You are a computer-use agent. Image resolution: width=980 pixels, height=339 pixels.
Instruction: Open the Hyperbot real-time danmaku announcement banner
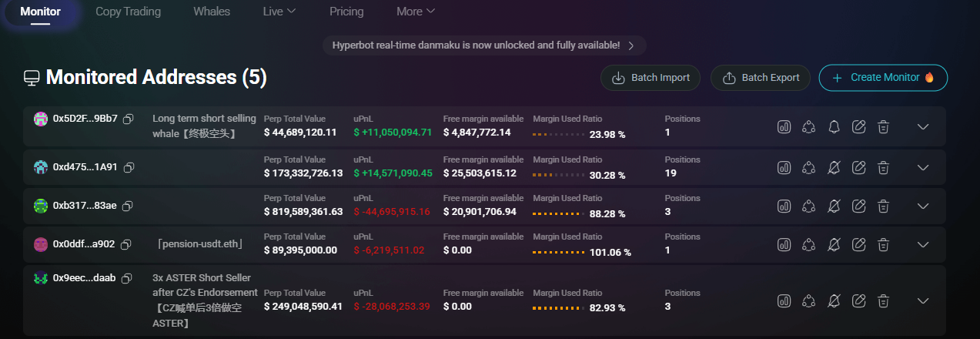pos(483,45)
